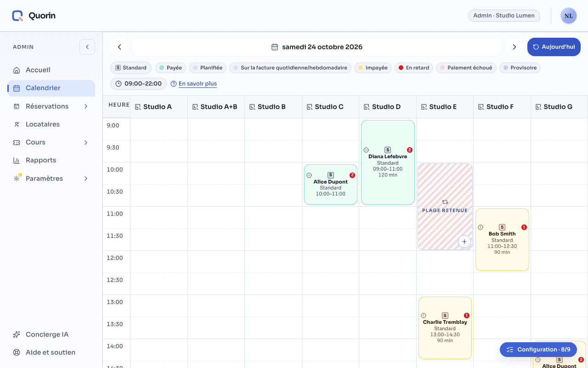Go to the previous day
Viewport: 588px width, 368px height.
(x=119, y=47)
